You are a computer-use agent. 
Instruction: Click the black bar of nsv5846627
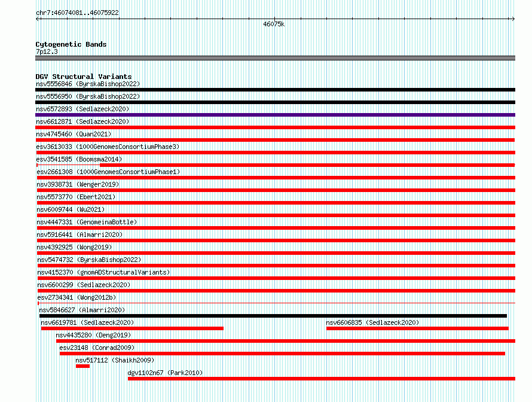(x=273, y=316)
